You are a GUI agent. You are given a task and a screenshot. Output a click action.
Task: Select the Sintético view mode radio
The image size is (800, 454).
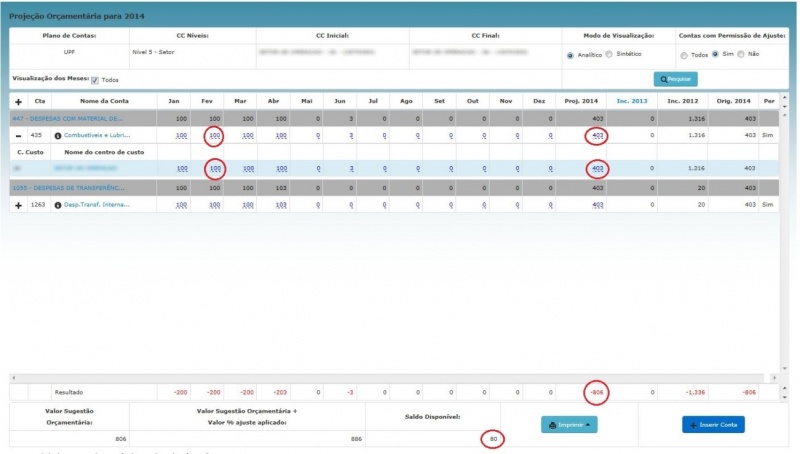[609, 54]
